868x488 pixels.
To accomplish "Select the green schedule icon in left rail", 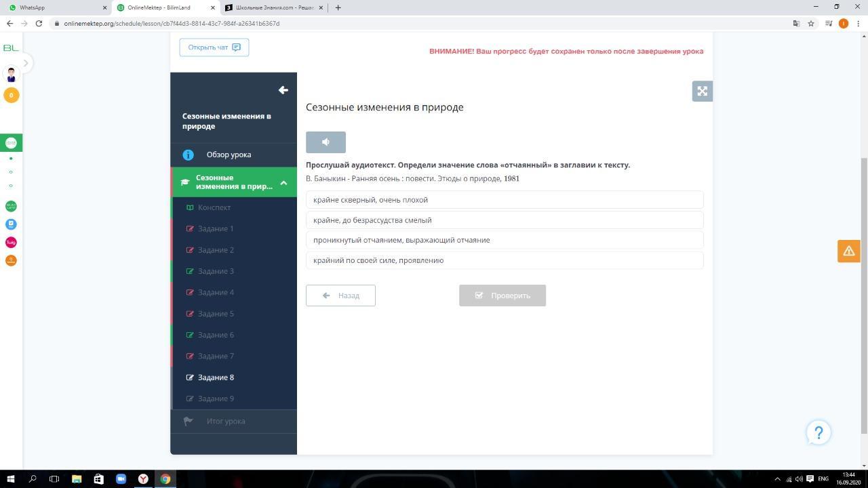I will [11, 143].
